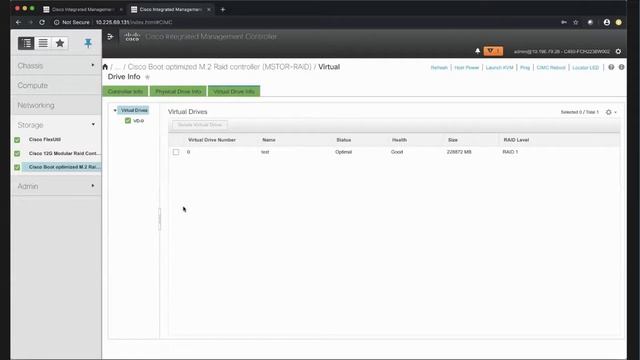Sort by RAID Level column header
640x360 pixels.
tap(516, 140)
